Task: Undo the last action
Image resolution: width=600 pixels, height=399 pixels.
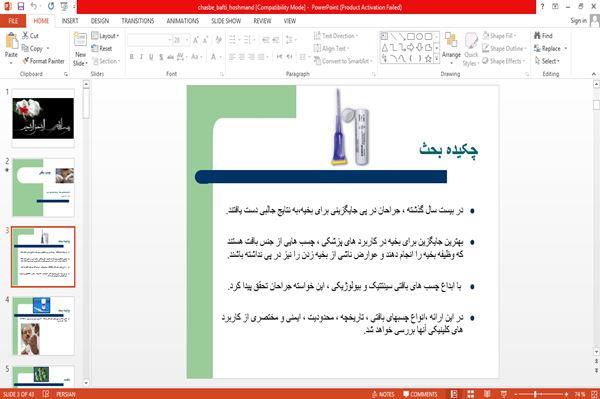Action: [x=34, y=7]
